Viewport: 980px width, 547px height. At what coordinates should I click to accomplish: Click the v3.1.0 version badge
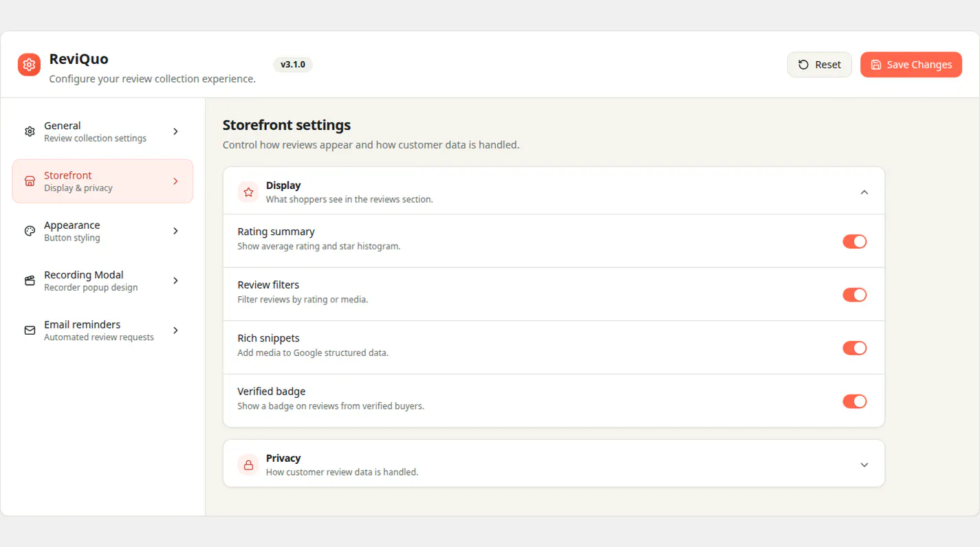tap(293, 65)
